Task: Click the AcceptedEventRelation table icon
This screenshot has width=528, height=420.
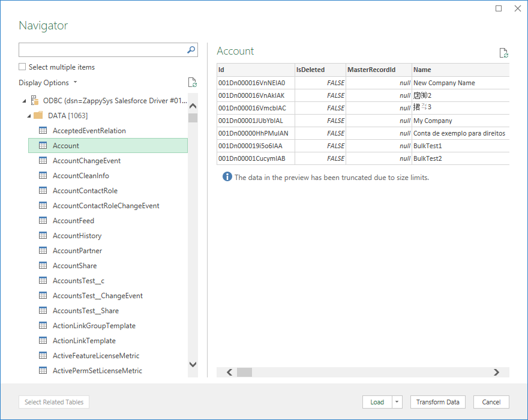Action: pos(43,130)
